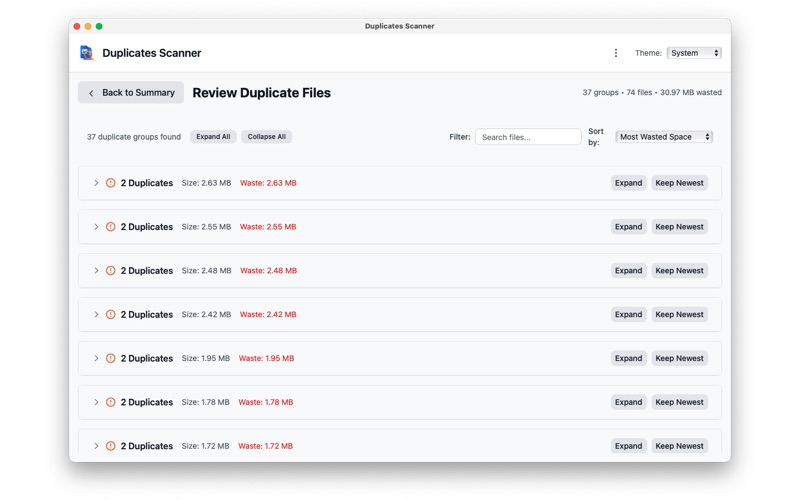The height and width of the screenshot is (500, 800).
Task: Open the three-dot more options menu
Action: [x=616, y=53]
